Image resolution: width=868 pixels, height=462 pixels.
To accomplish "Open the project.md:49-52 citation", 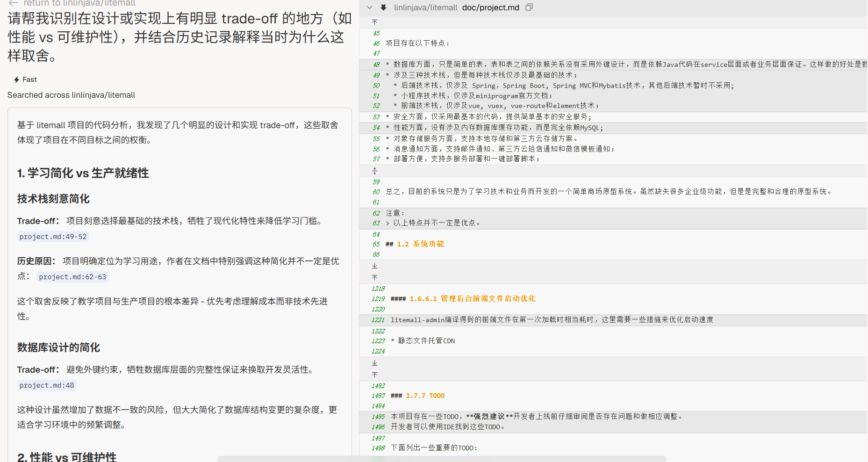I will click(x=53, y=237).
